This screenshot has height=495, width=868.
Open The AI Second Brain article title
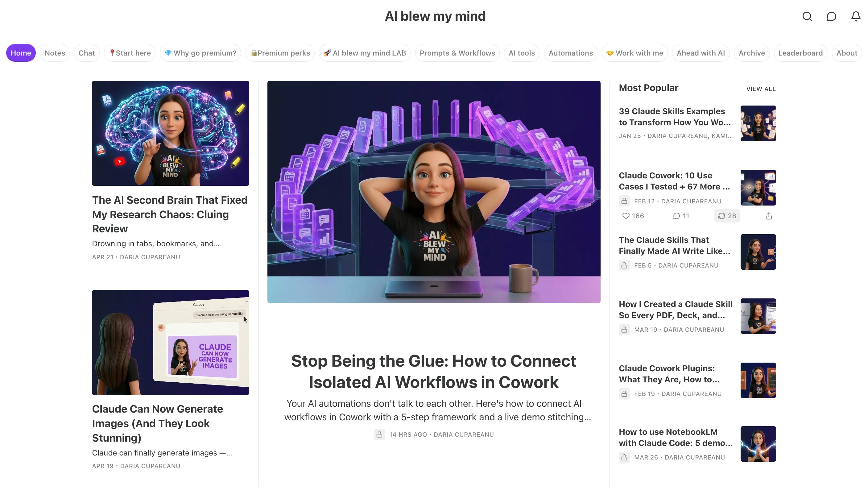pyautogui.click(x=170, y=214)
